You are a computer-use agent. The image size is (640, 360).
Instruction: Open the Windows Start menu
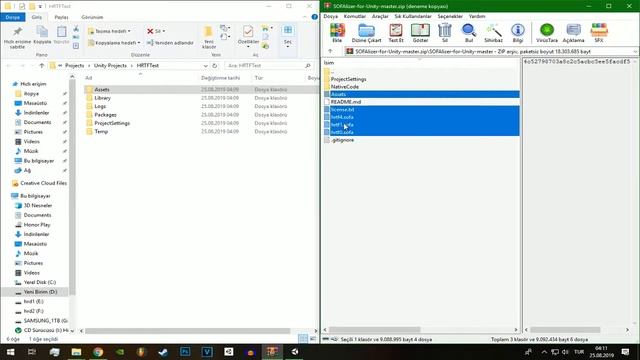11,352
